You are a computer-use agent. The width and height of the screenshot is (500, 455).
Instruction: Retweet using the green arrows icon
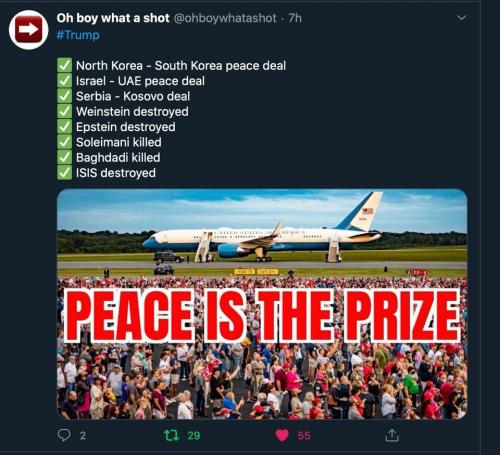pyautogui.click(x=172, y=435)
